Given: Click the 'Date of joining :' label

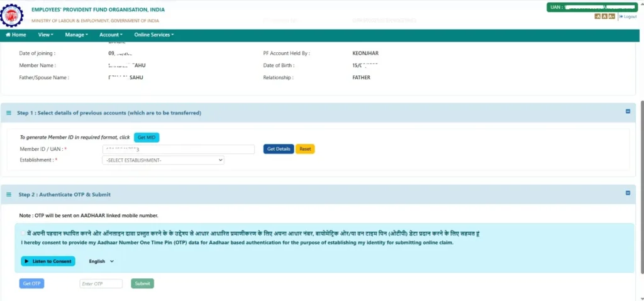Looking at the screenshot, I should (x=37, y=53).
